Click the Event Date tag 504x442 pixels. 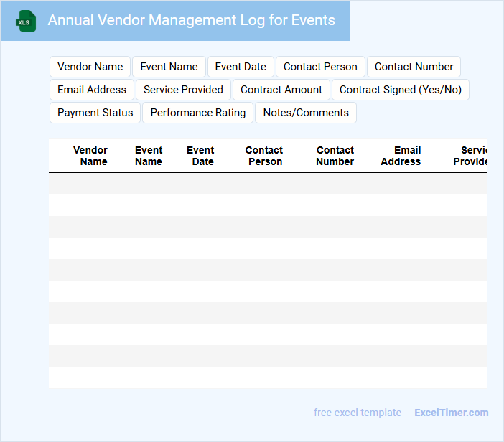click(x=241, y=67)
